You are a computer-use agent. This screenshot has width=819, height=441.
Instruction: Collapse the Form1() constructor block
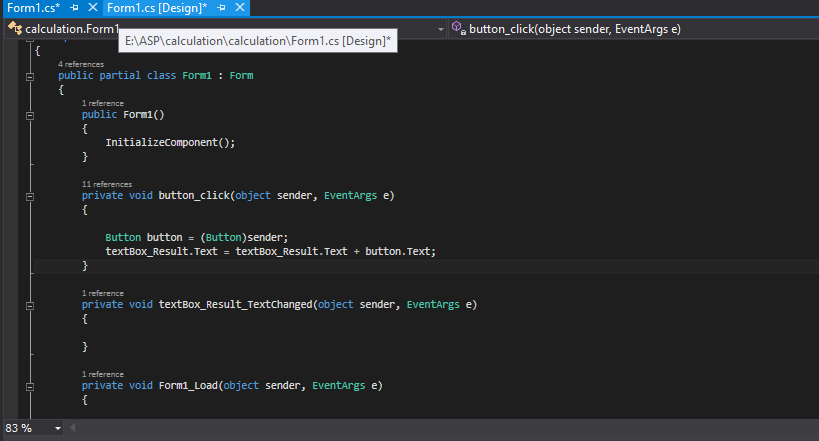[30, 115]
